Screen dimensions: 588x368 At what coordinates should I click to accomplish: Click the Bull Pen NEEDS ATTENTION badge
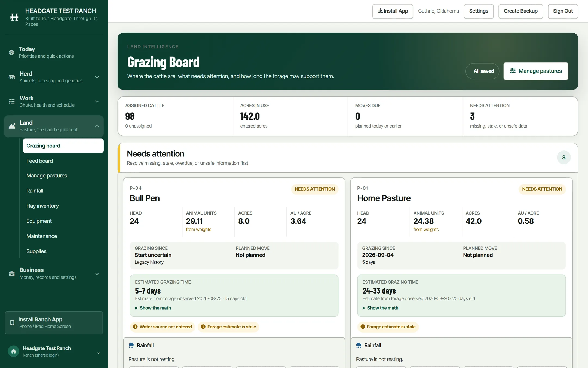click(x=315, y=189)
